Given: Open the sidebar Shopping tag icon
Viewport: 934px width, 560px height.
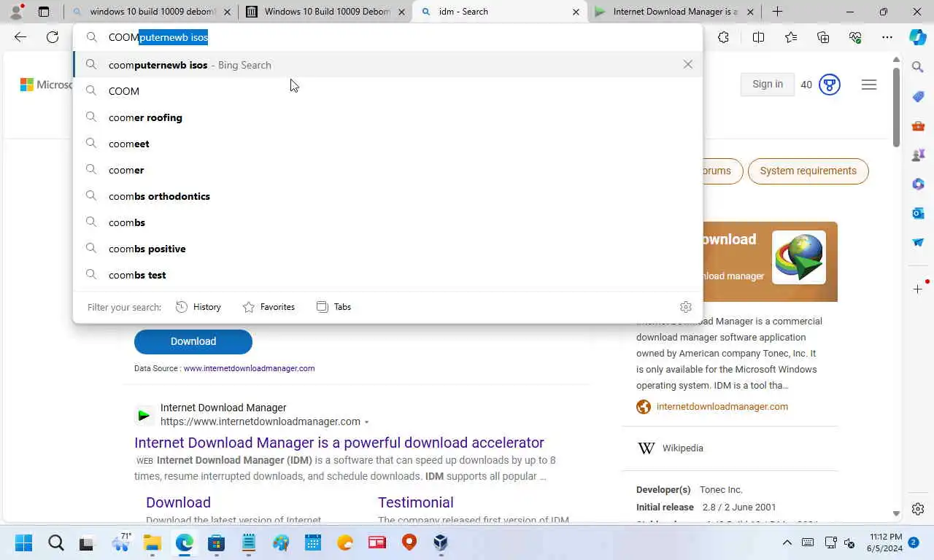Looking at the screenshot, I should pyautogui.click(x=918, y=96).
